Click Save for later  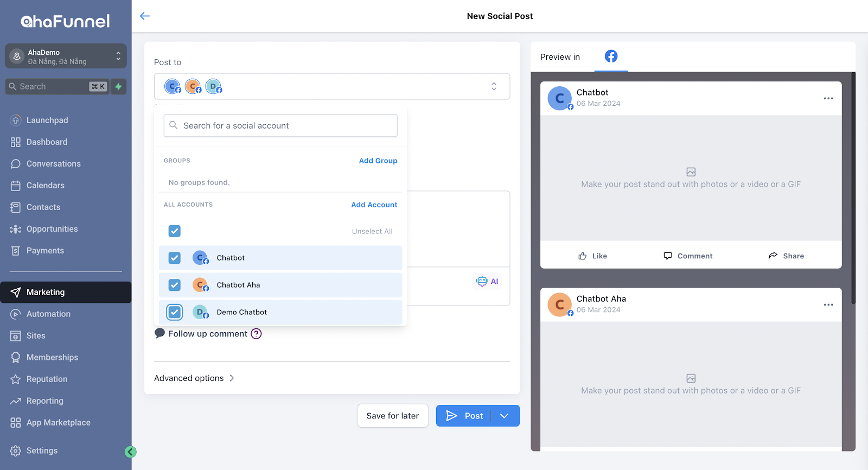[x=393, y=416]
